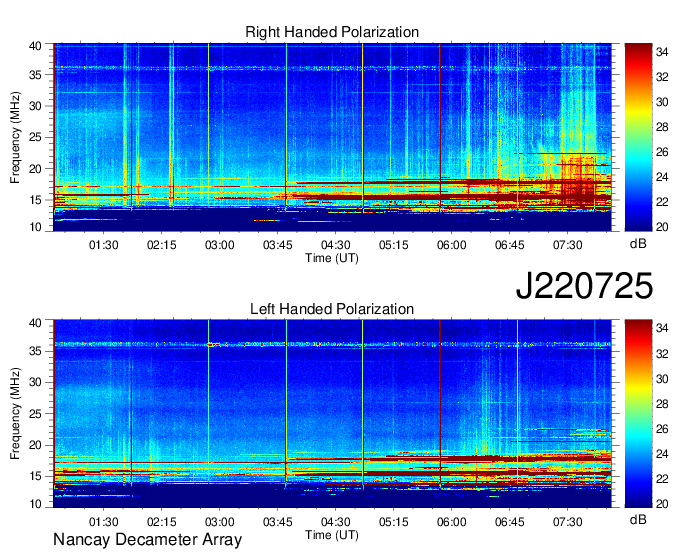This screenshot has width=680, height=552.
Task: Click Frequency (MHz) axis label of Right Handed plot
Action: point(15,137)
